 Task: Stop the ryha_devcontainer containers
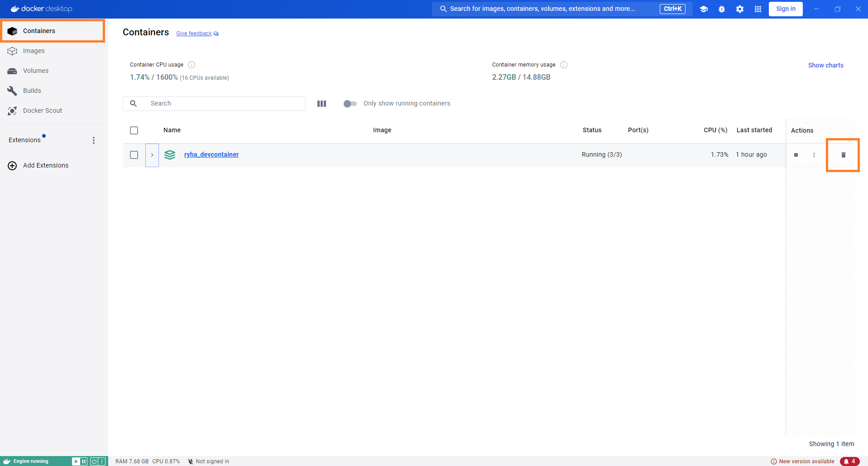coord(796,155)
